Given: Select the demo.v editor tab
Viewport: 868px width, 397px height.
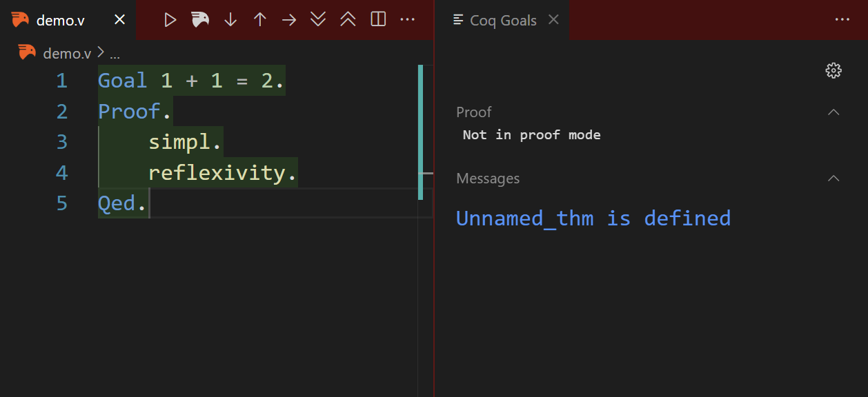Looking at the screenshot, I should pos(61,20).
